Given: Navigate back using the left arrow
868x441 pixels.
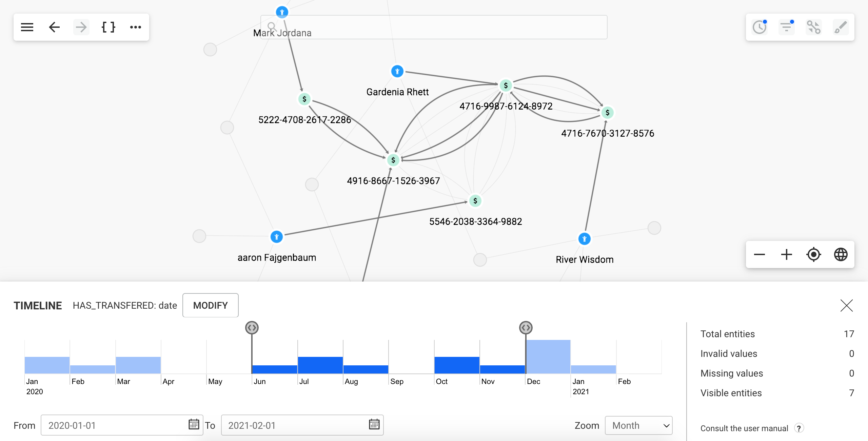Looking at the screenshot, I should pos(54,27).
